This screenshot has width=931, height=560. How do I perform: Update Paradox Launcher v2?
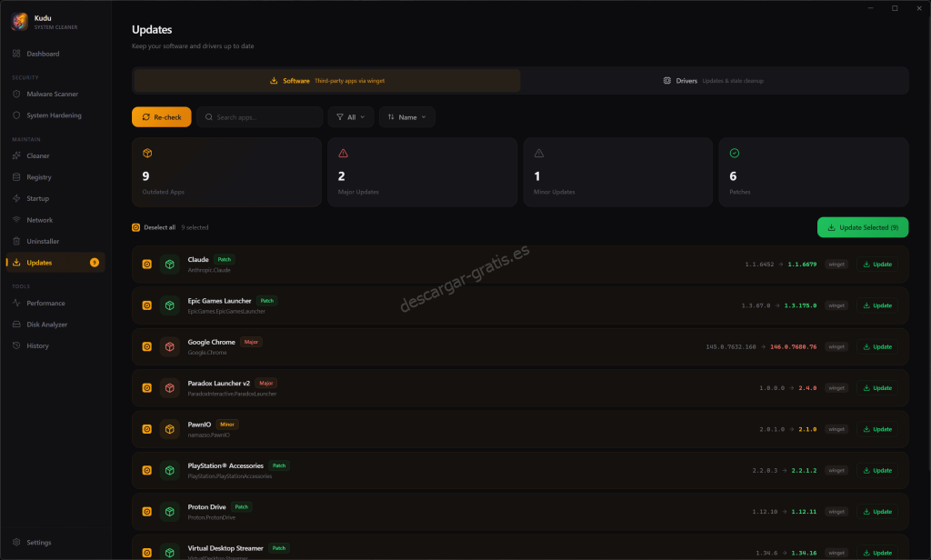click(877, 388)
